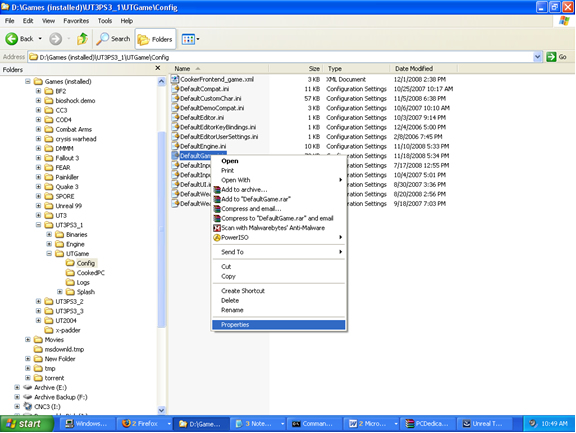The width and height of the screenshot is (576, 433).
Task: Select DefaultCompat.ini file icon
Action: click(x=175, y=89)
